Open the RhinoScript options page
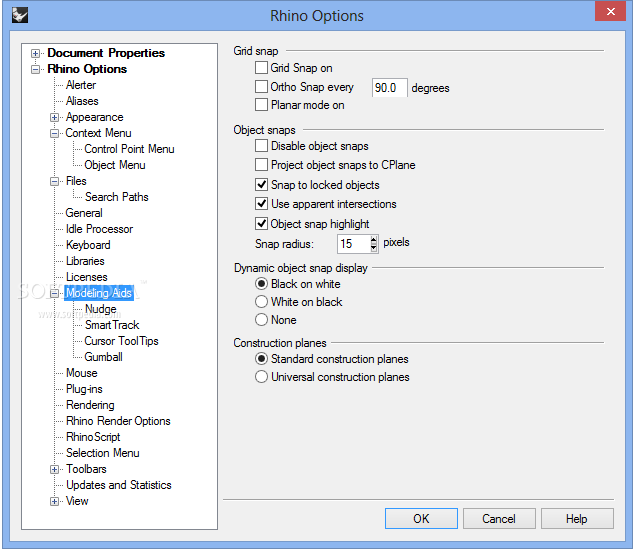Image resolution: width=633 pixels, height=549 pixels. [x=93, y=437]
